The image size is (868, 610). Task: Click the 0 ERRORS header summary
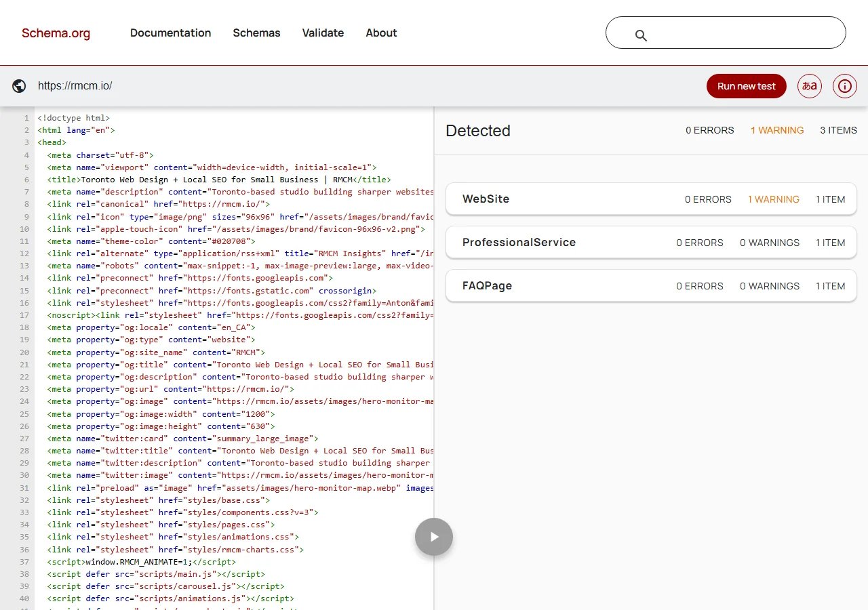click(x=710, y=130)
